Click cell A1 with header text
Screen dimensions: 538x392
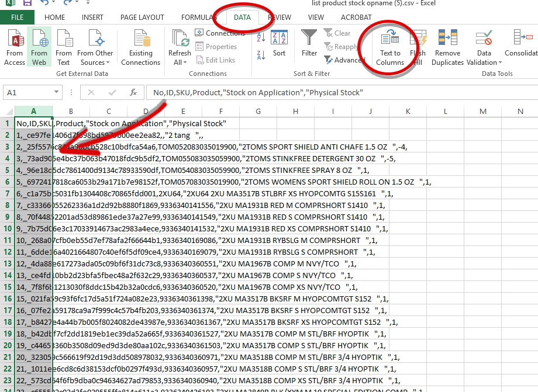[33, 123]
